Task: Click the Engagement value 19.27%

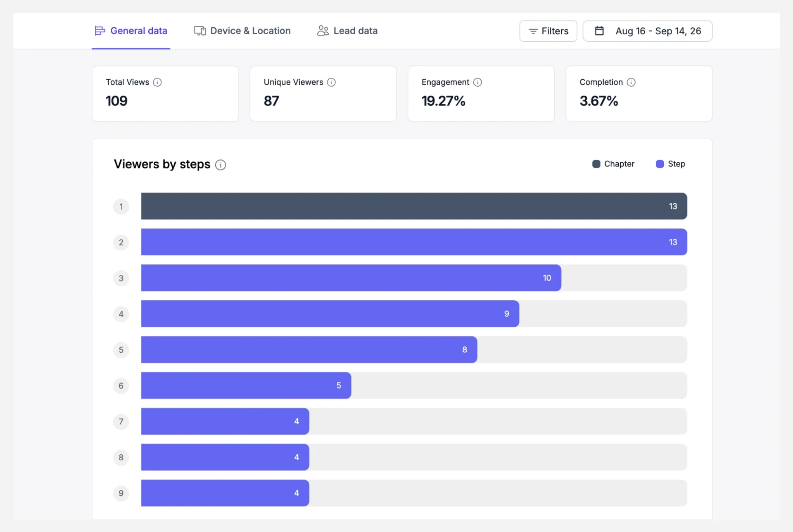Action: (x=443, y=101)
